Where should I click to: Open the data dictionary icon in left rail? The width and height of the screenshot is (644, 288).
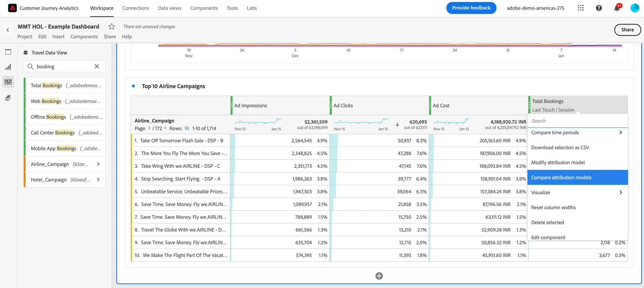click(x=8, y=98)
